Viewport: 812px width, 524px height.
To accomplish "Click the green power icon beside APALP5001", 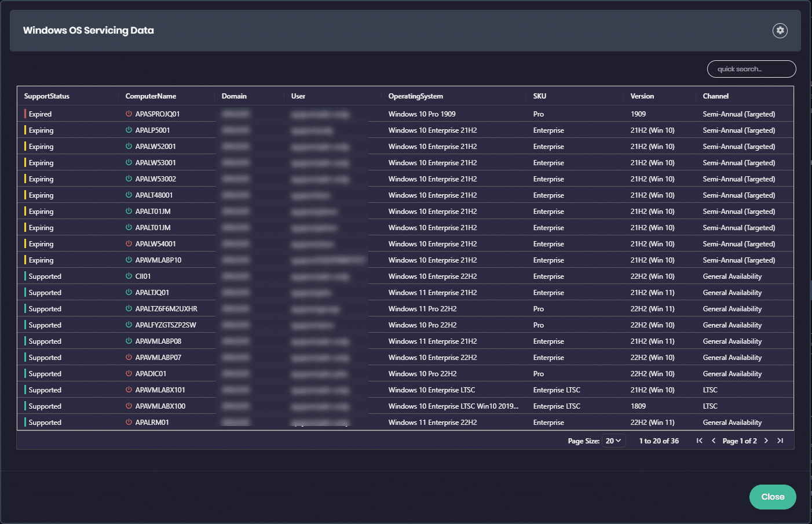I will pos(129,130).
